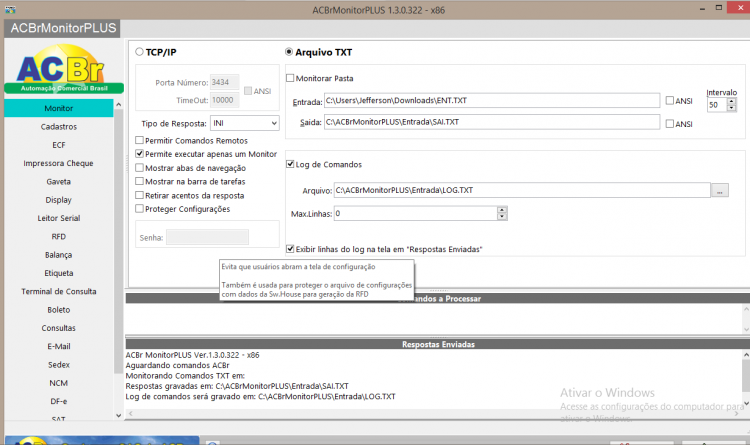Viewport: 750px width, 445px height.
Task: Open the Monitor sidebar item
Action: pos(59,108)
